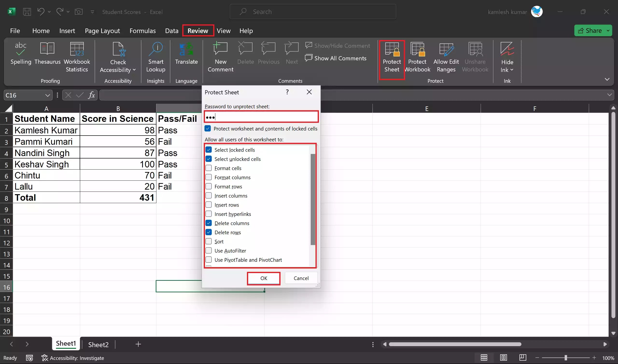Switch to the Formulas ribbon tab
Image resolution: width=618 pixels, height=364 pixels.
coord(142,31)
